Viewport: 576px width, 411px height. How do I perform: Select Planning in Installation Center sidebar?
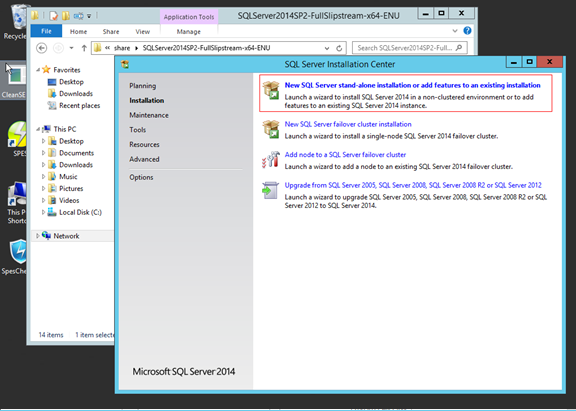[x=143, y=86]
